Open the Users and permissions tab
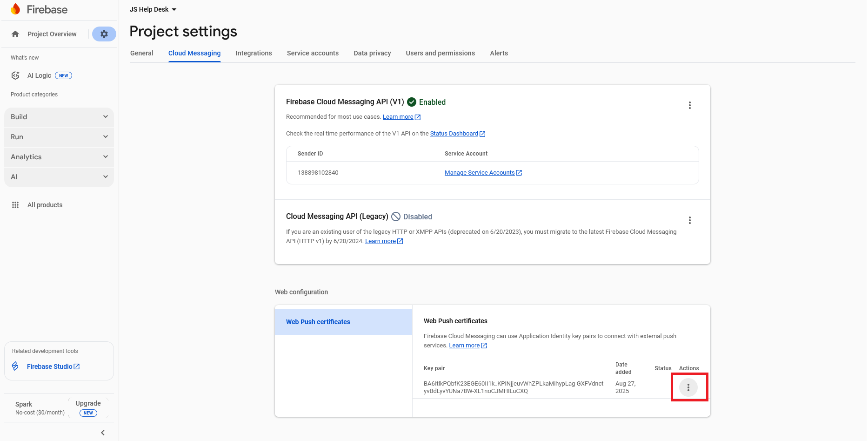 (x=440, y=53)
